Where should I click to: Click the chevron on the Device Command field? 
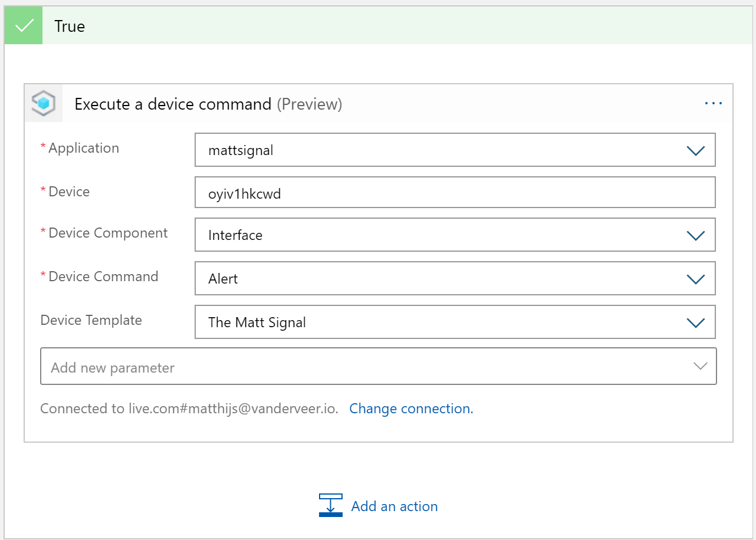pos(695,278)
